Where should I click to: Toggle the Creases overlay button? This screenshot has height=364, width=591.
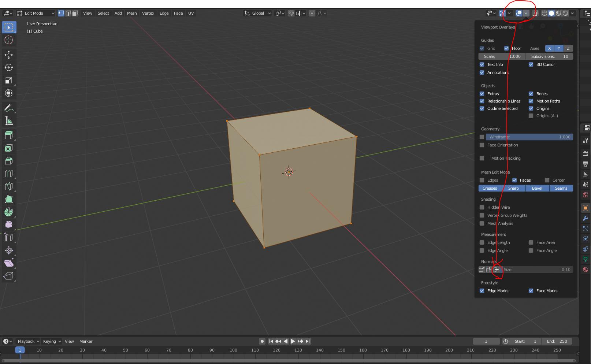pyautogui.click(x=490, y=188)
